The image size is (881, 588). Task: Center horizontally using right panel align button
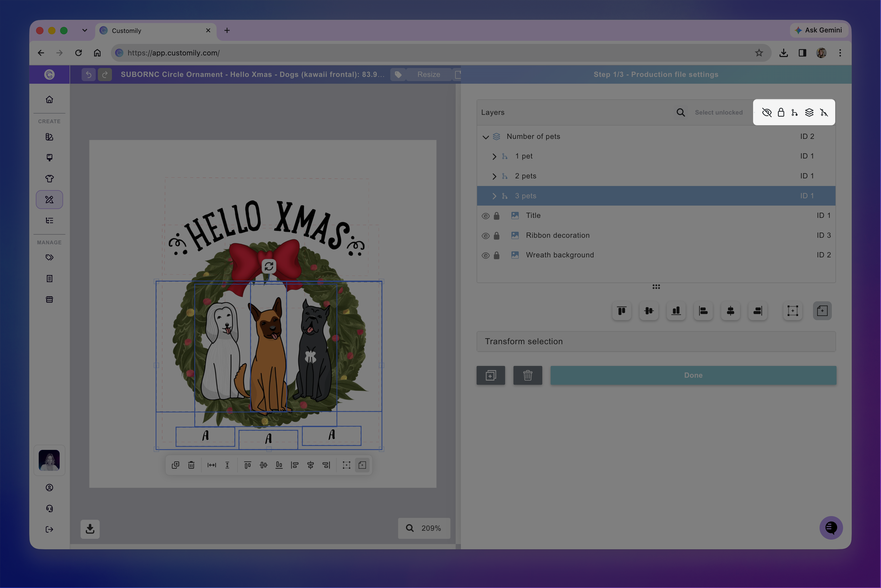coord(731,310)
